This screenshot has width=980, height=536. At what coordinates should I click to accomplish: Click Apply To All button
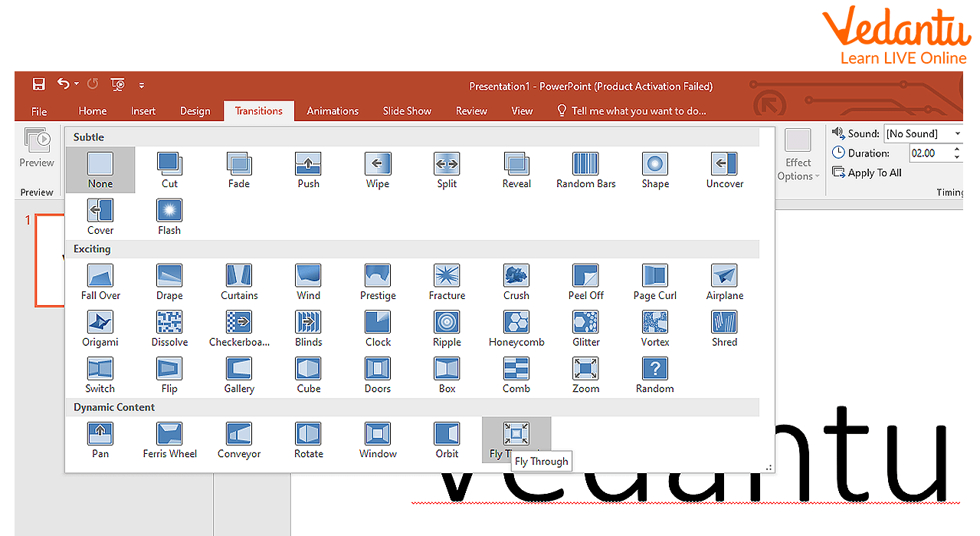pyautogui.click(x=867, y=173)
